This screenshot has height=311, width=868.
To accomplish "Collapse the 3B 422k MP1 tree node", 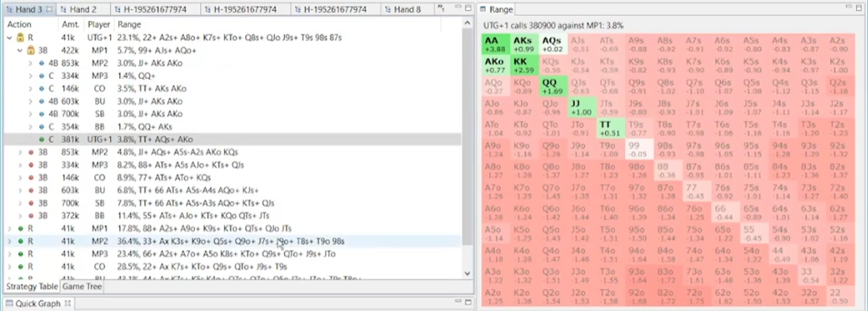I will (x=20, y=50).
